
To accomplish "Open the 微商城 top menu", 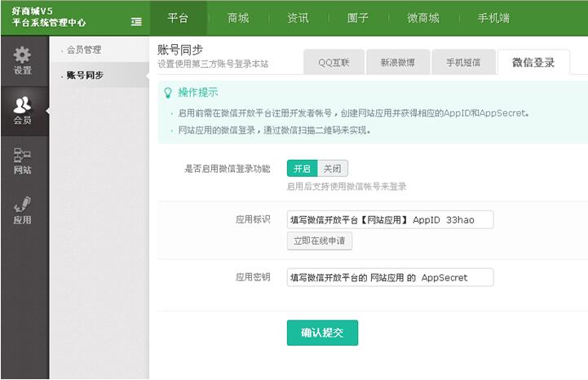I will (x=423, y=18).
